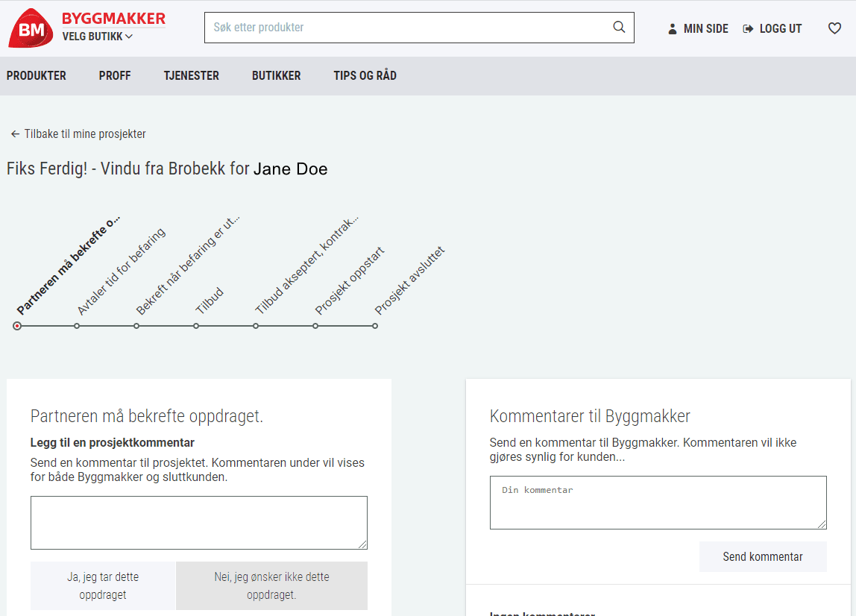The height and width of the screenshot is (616, 856).
Task: Focus the project comment textarea
Action: pyautogui.click(x=198, y=523)
